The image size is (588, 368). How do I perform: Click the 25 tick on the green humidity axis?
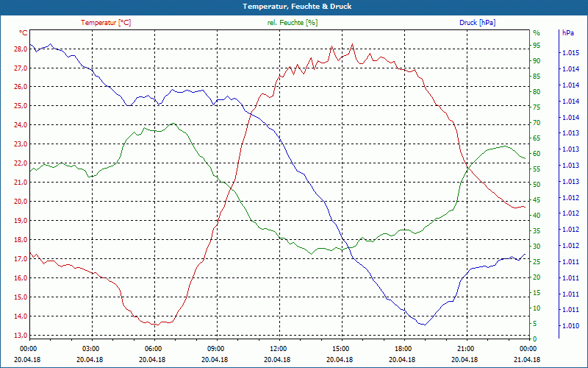tap(537, 262)
